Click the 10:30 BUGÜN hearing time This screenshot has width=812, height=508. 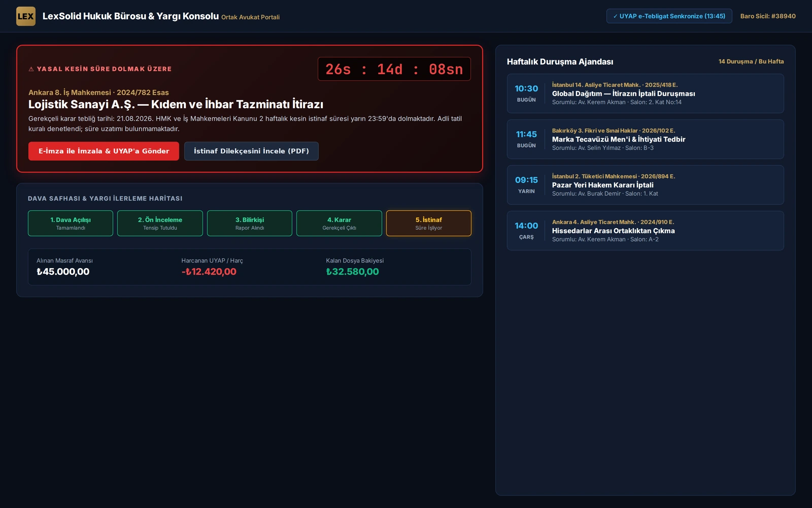tap(526, 93)
